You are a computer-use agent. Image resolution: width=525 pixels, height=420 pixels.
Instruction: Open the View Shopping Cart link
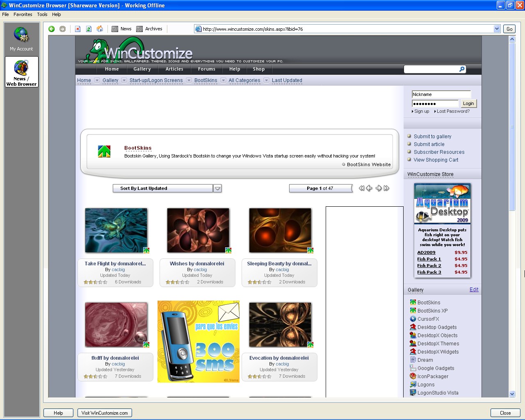(436, 160)
